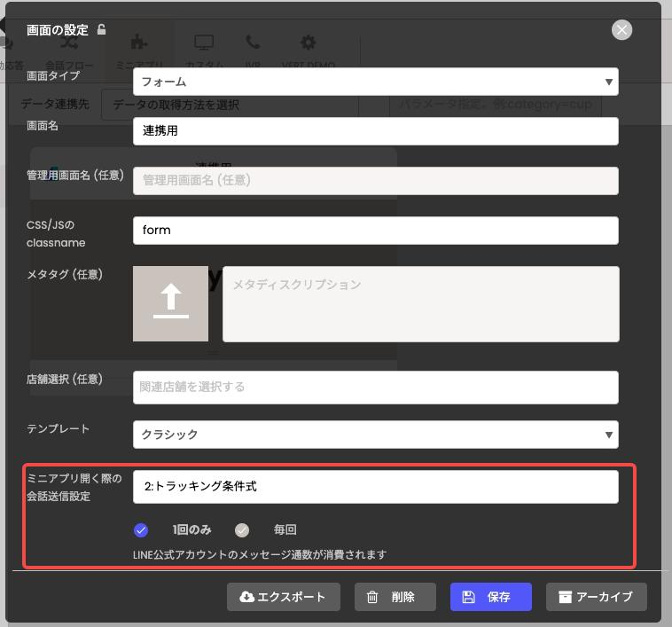
Task: Open the 画面タイプ dropdown showing フォーム
Action: click(375, 82)
